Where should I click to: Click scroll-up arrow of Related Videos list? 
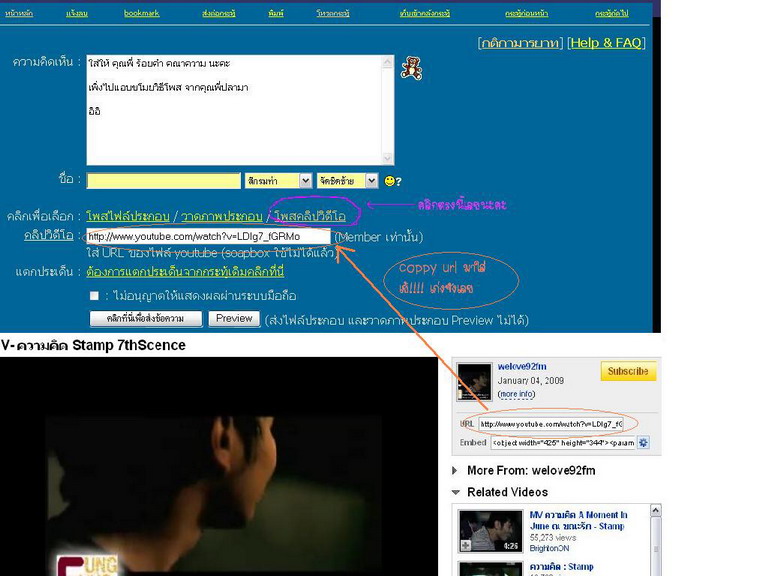tap(655, 510)
